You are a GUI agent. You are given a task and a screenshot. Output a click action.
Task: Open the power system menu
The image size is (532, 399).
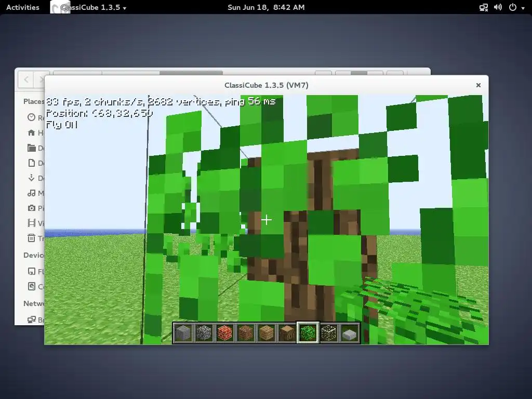[x=513, y=7]
